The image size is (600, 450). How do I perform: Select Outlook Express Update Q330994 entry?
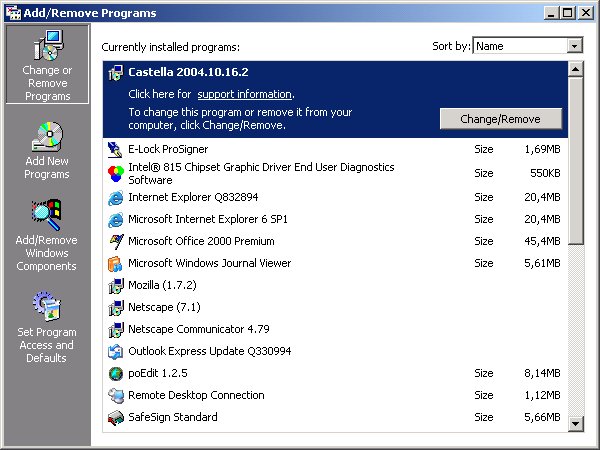tap(335, 351)
